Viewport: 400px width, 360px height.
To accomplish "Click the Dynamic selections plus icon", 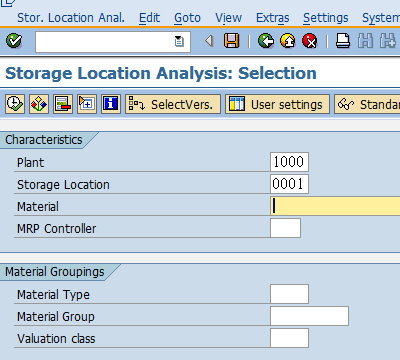I will 87,104.
